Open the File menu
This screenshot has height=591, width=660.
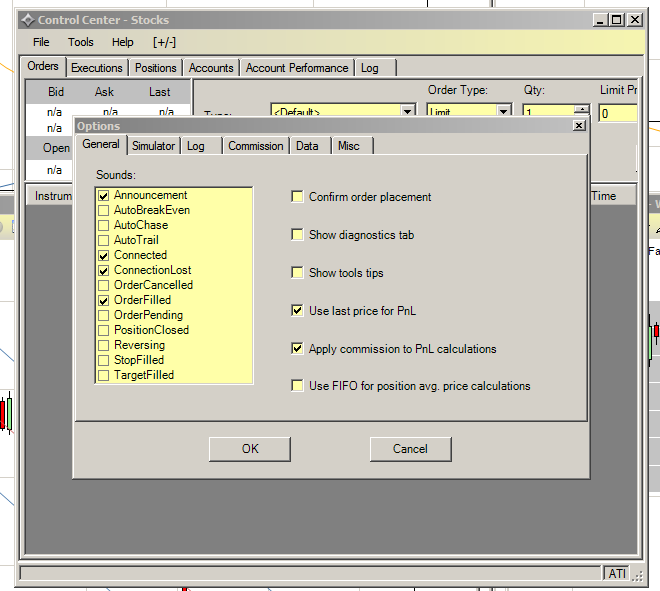tap(41, 42)
